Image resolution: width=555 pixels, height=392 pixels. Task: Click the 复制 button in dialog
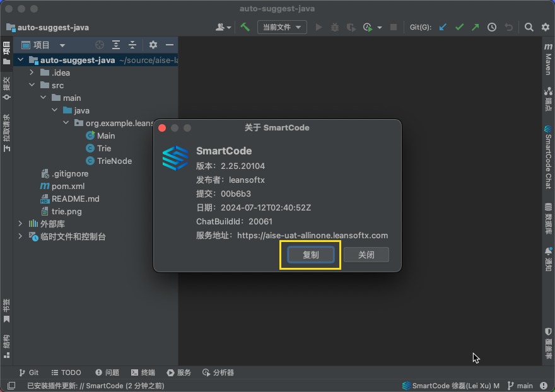[311, 255]
